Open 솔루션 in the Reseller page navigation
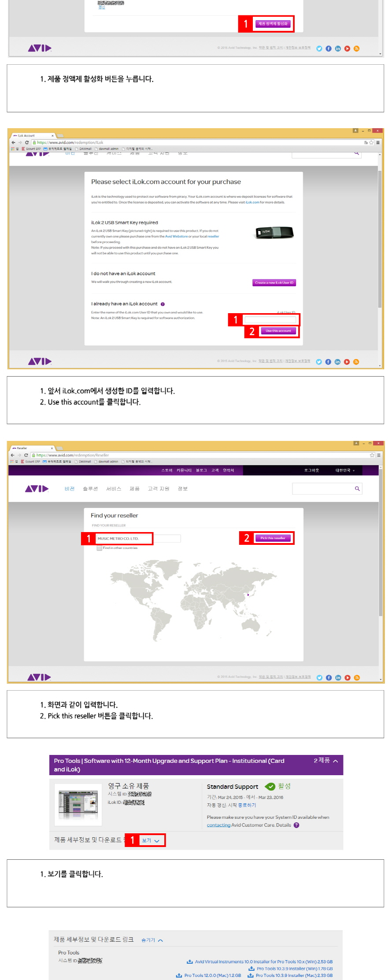392x980 pixels. (x=90, y=489)
